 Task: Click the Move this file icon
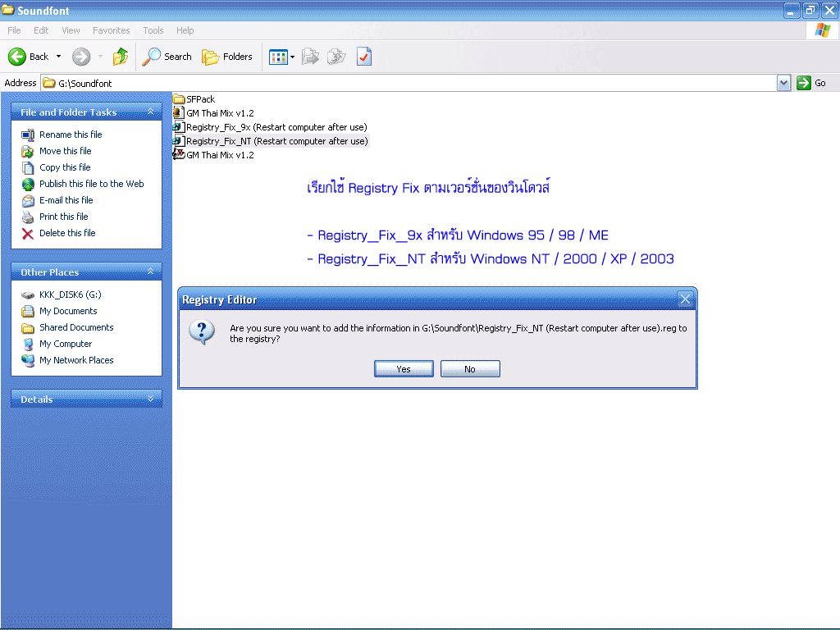[x=28, y=152]
